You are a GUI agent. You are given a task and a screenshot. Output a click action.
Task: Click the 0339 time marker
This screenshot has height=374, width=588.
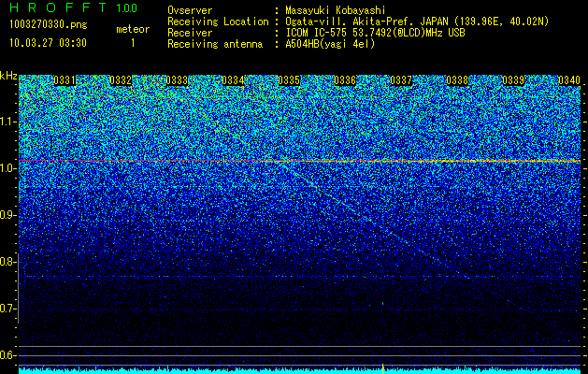513,80
